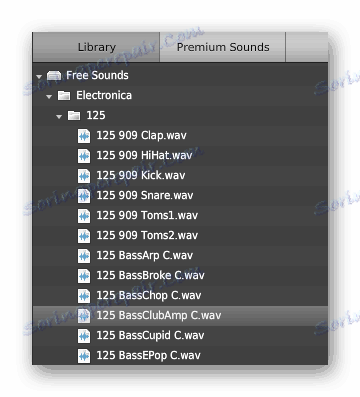Viewport: 360px width, 397px height.
Task: Click the wave icon for 125 909 Kick.wav
Action: [84, 176]
